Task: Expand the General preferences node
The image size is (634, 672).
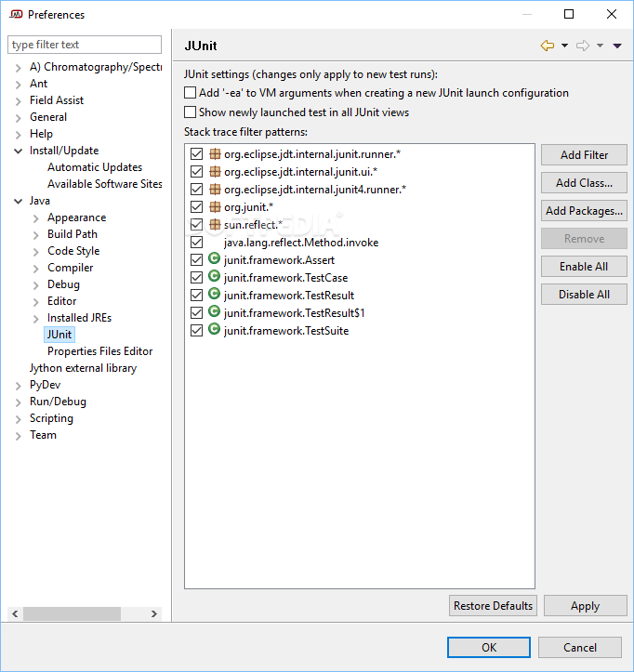Action: coord(18,118)
